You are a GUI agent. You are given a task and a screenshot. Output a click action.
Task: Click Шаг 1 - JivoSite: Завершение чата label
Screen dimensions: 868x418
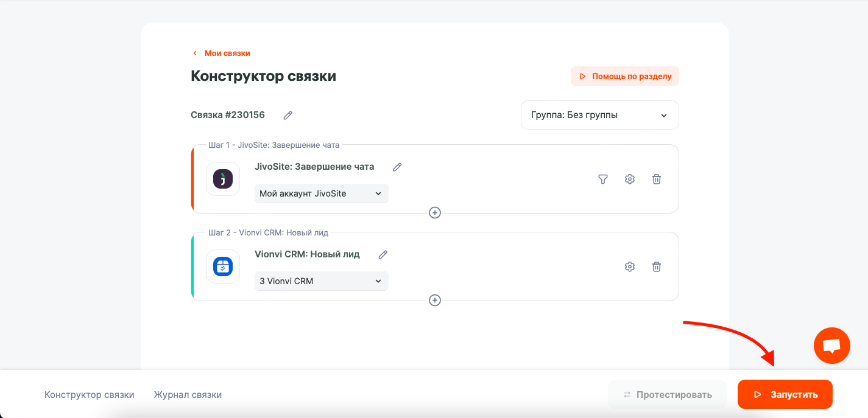point(274,145)
